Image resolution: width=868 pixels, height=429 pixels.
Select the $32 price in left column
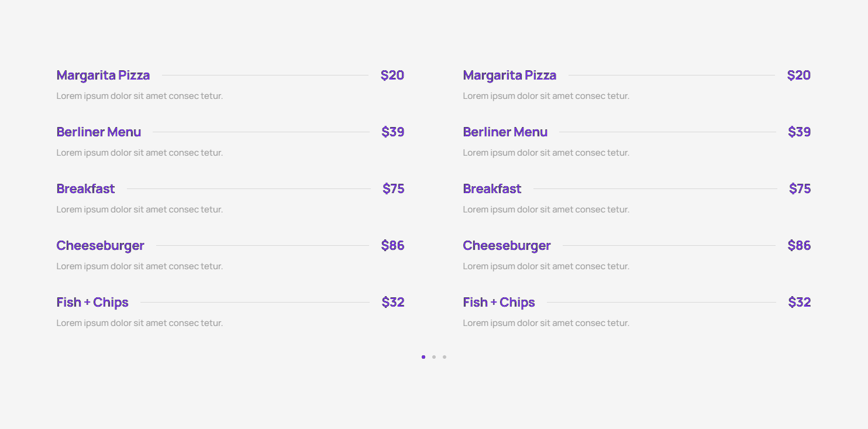point(393,303)
